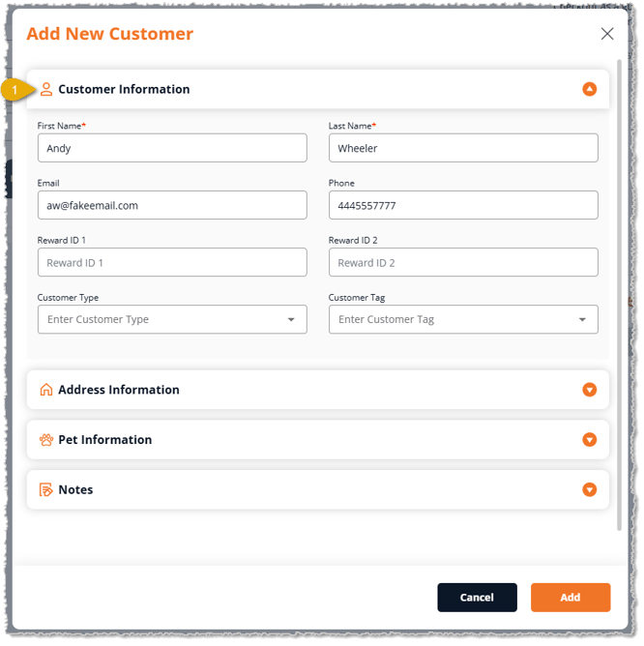This screenshot has width=644, height=646.
Task: Click the Pet Information paw icon
Action: coord(46,440)
